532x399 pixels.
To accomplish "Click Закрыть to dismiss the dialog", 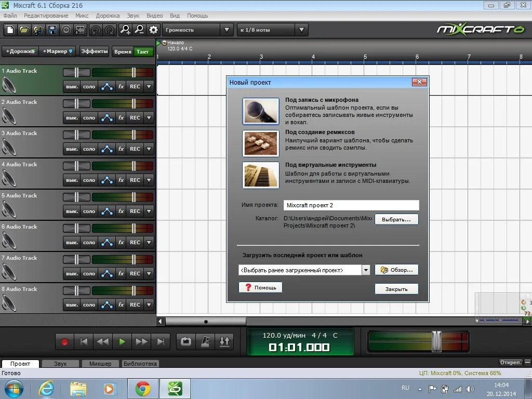I will [396, 289].
